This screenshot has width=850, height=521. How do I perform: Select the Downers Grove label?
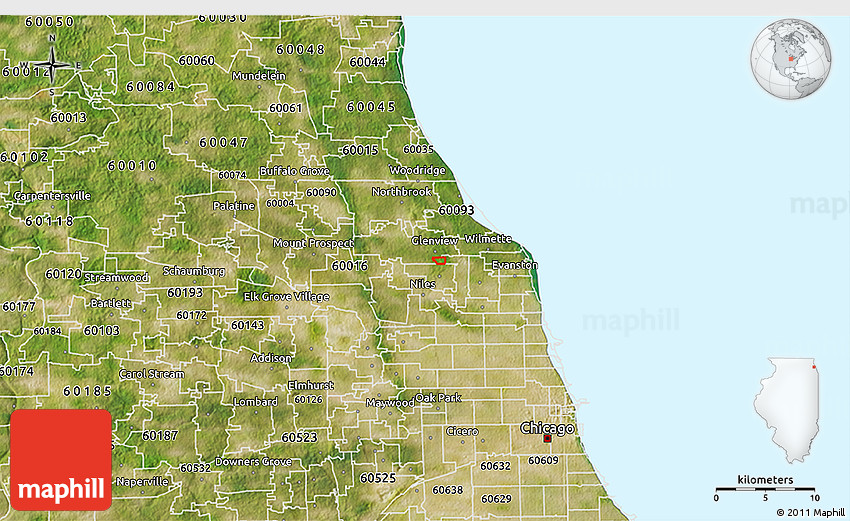coord(253,462)
